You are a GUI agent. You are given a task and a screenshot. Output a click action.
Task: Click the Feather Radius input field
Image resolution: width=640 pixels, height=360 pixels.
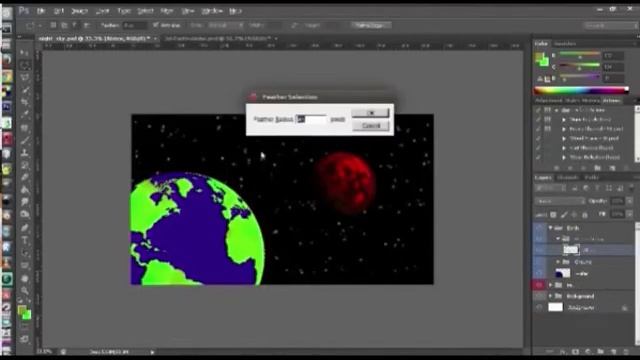(x=311, y=119)
